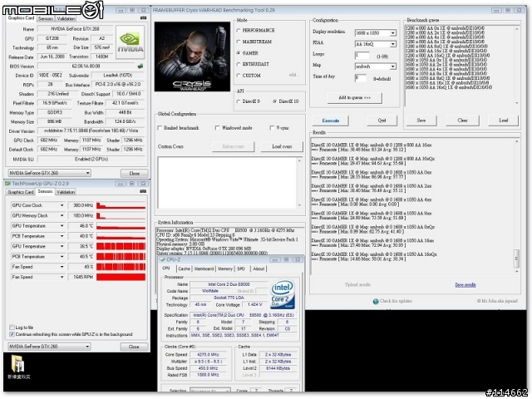Click the custom cvars text area scrollbar
Screen dimensions: 532x399
click(x=299, y=183)
